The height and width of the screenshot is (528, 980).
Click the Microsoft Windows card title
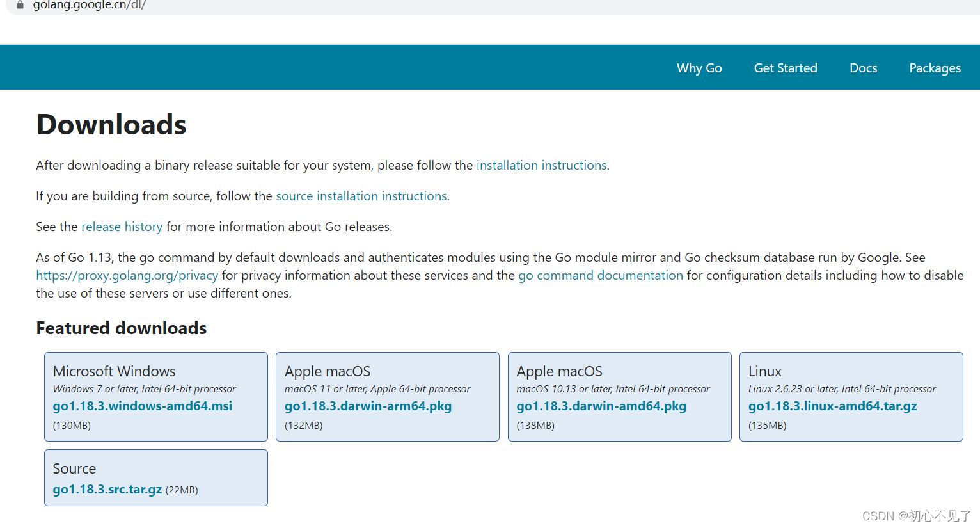point(114,371)
